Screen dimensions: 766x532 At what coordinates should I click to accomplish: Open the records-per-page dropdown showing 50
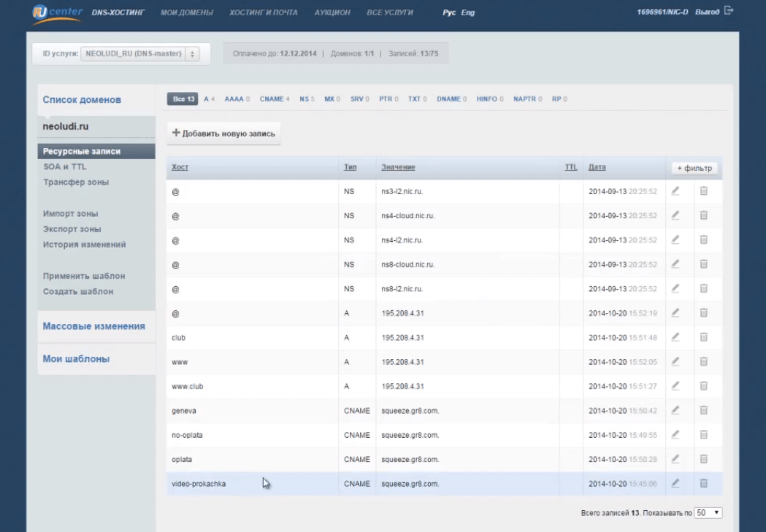[708, 513]
